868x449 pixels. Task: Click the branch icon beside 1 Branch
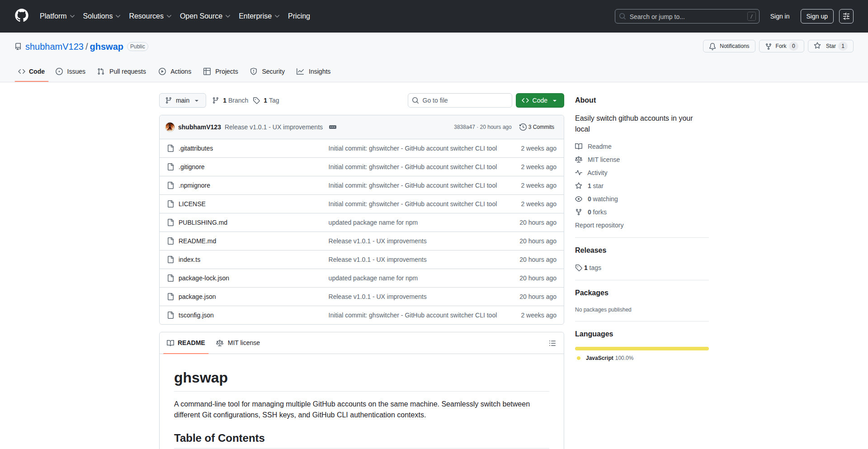[216, 100]
